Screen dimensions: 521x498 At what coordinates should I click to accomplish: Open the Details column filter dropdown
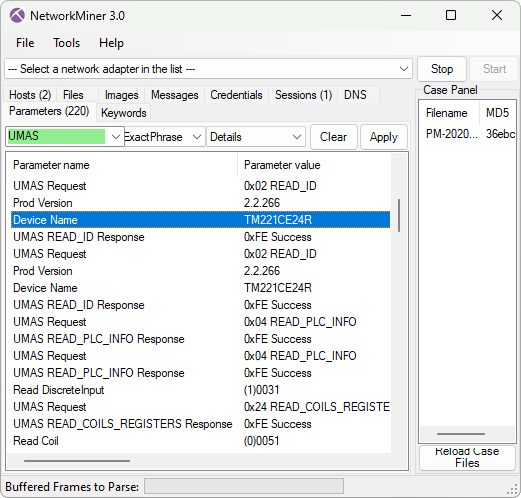(x=256, y=137)
